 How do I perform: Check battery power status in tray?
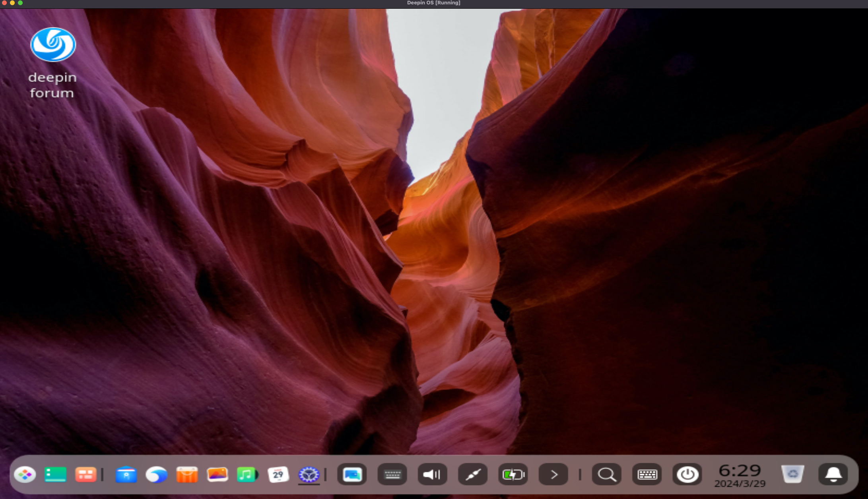(x=513, y=474)
